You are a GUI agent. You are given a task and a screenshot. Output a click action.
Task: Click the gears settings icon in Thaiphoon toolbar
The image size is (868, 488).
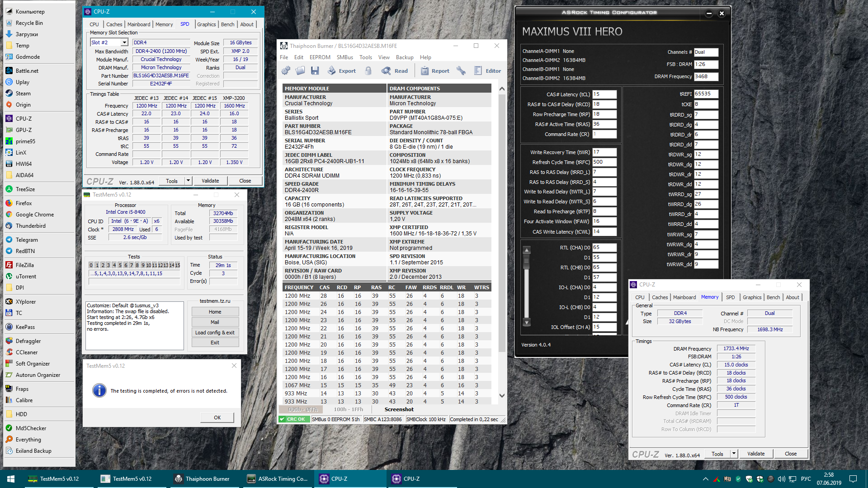point(286,70)
